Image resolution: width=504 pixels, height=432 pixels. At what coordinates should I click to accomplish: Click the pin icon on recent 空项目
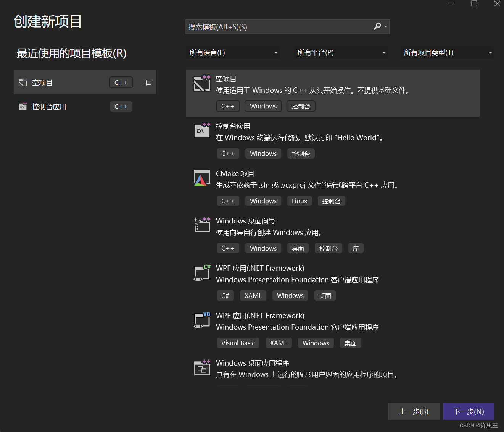[x=147, y=83]
